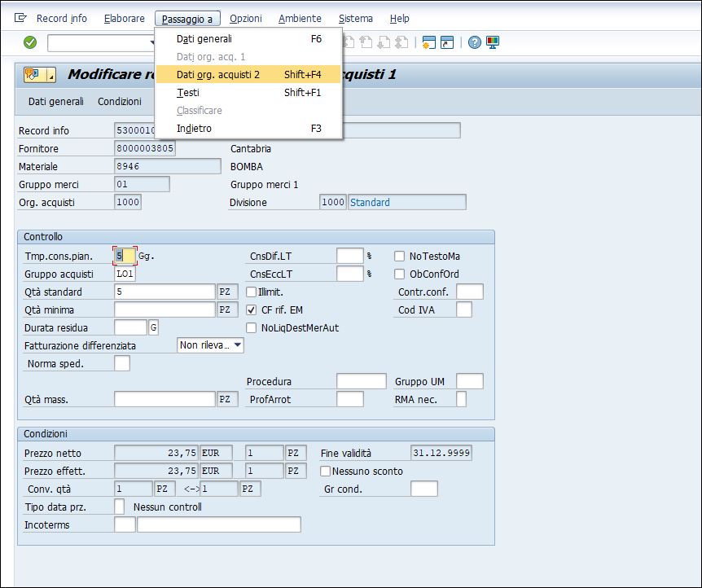This screenshot has width=702, height=588.
Task: Open the Record info menu
Action: click(x=62, y=19)
